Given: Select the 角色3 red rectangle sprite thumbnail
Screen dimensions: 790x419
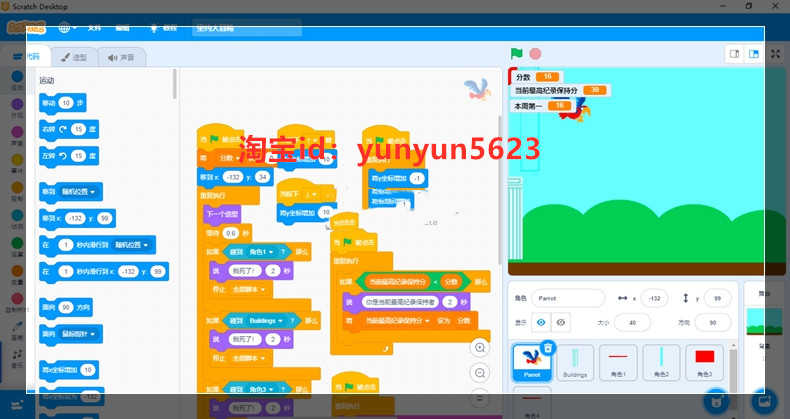Looking at the screenshot, I should point(704,363).
